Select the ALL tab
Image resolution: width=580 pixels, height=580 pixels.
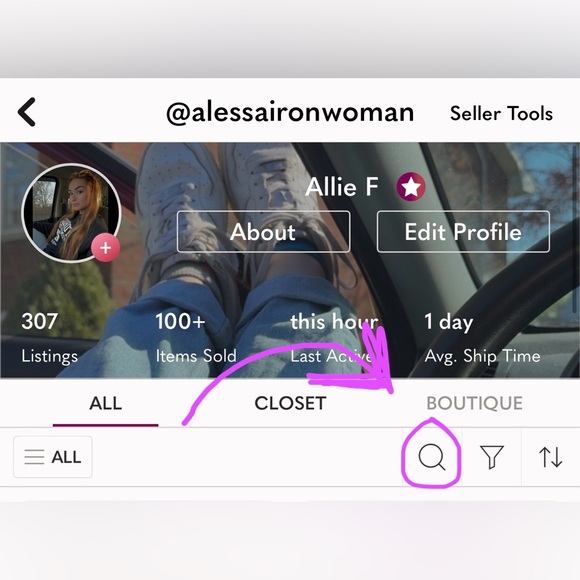(105, 403)
